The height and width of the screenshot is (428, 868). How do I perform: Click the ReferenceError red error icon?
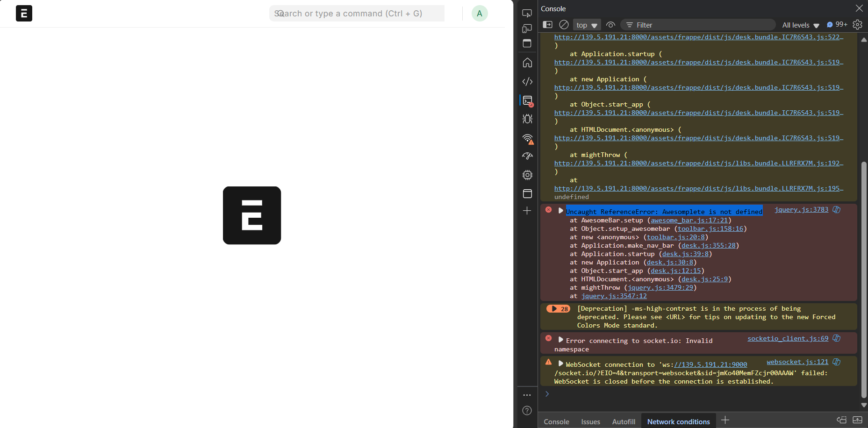tap(549, 210)
